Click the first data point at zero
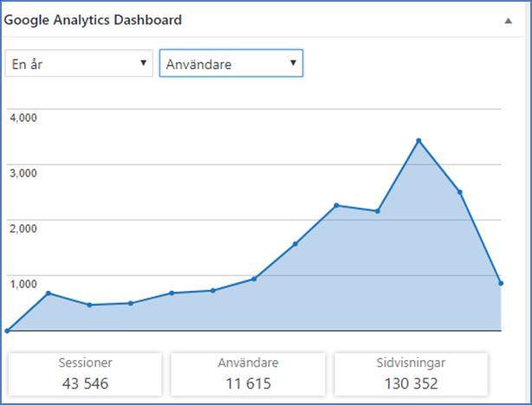 pos(7,331)
